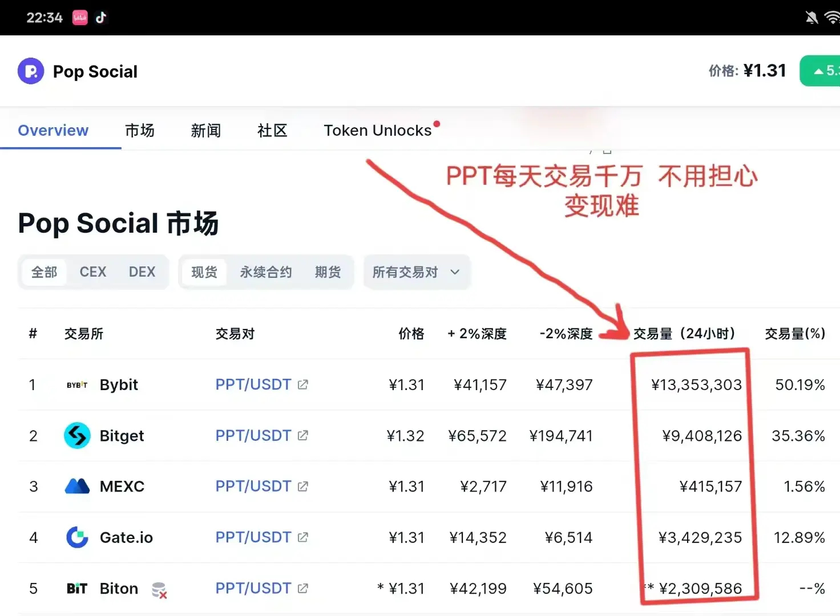Click the Bybit exchange name

pos(119,385)
